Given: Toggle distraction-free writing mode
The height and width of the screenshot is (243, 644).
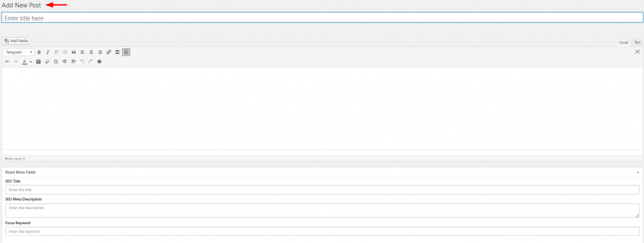Looking at the screenshot, I should pyautogui.click(x=638, y=51).
